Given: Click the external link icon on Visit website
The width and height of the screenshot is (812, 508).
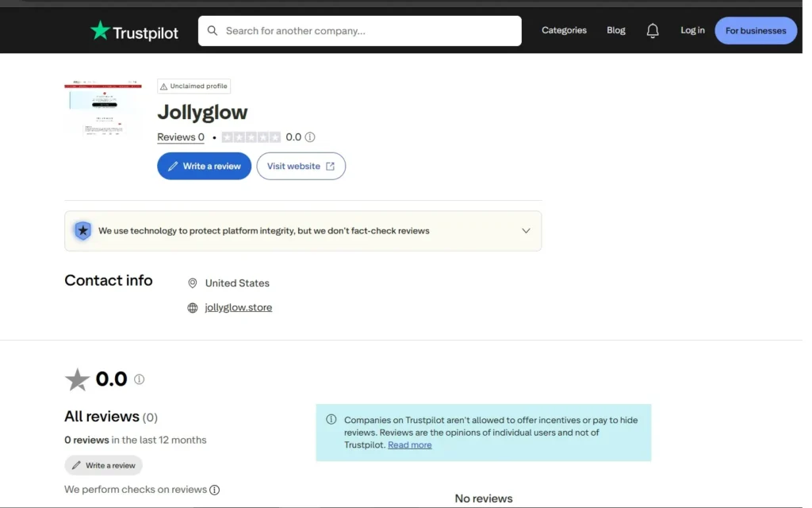Looking at the screenshot, I should click(330, 166).
